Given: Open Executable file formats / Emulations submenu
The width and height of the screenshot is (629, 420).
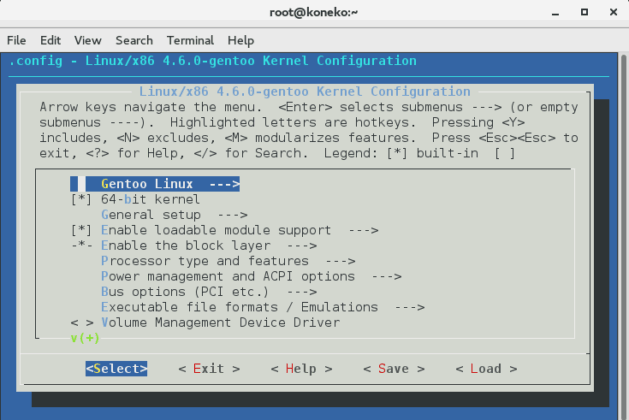Looking at the screenshot, I should pyautogui.click(x=263, y=307).
